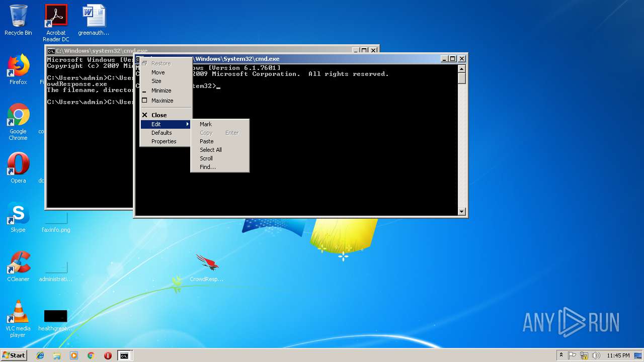Click the Start button

14,355
